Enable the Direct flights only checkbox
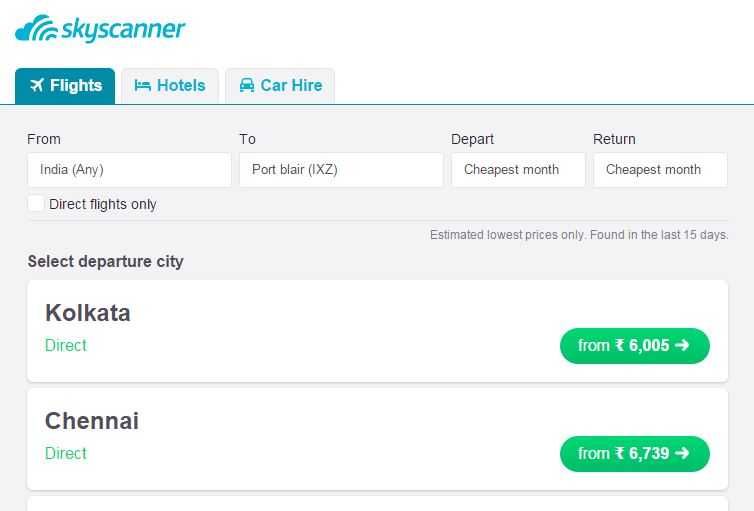Screen dimensions: 754x511 coord(36,203)
